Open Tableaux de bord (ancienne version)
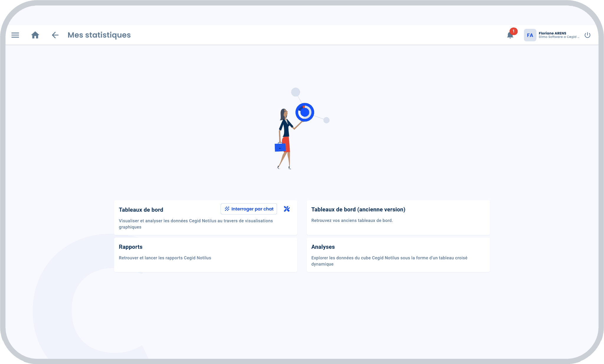Viewport: 604px width, 364px height. point(358,209)
